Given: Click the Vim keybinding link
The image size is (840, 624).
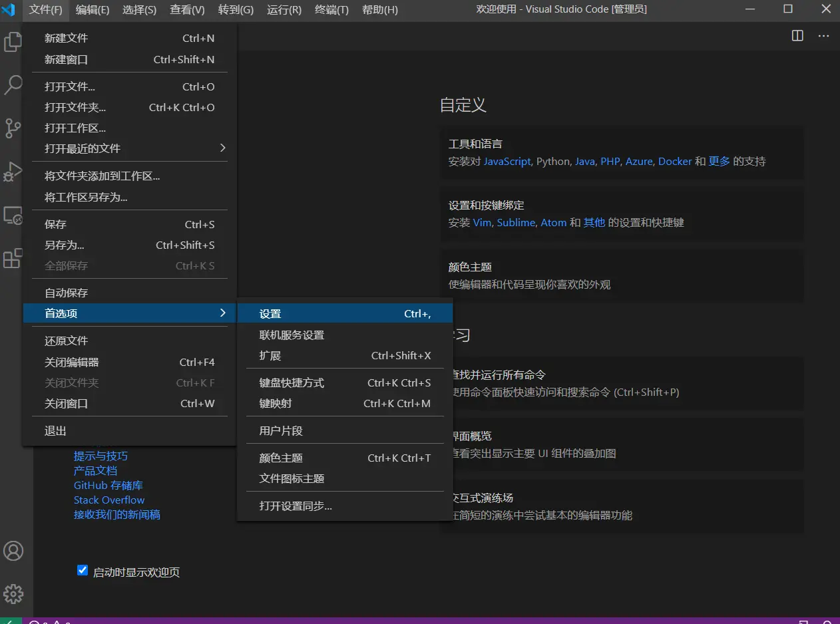Looking at the screenshot, I should coord(482,223).
